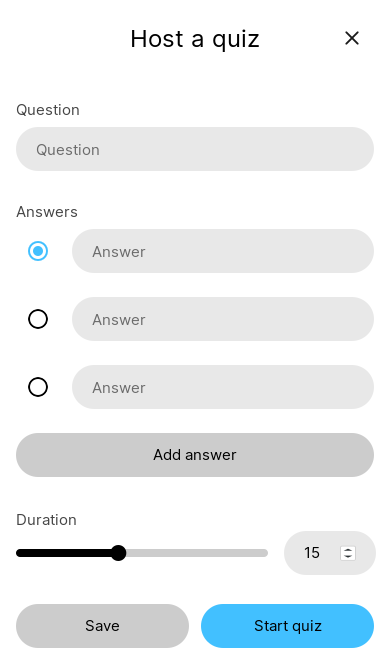Click the Host a quiz title
390x664 pixels.
pos(195,39)
